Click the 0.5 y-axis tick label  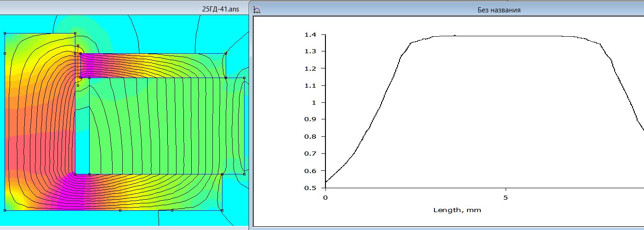[311, 188]
